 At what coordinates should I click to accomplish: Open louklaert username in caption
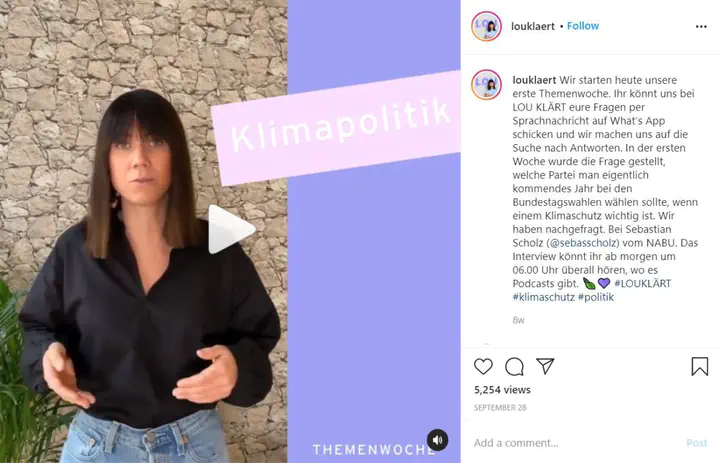click(534, 80)
